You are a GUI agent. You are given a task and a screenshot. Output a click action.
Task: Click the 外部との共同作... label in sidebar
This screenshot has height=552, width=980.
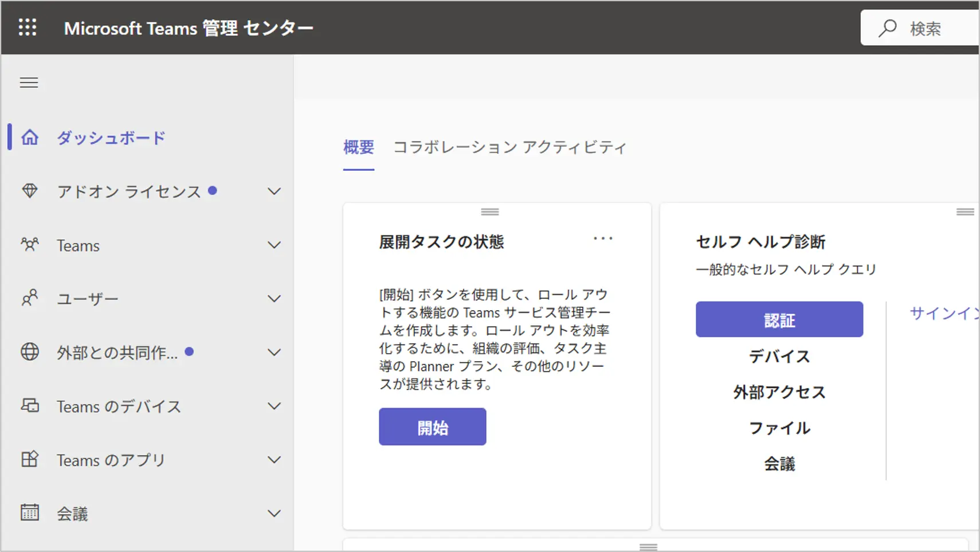point(117,353)
